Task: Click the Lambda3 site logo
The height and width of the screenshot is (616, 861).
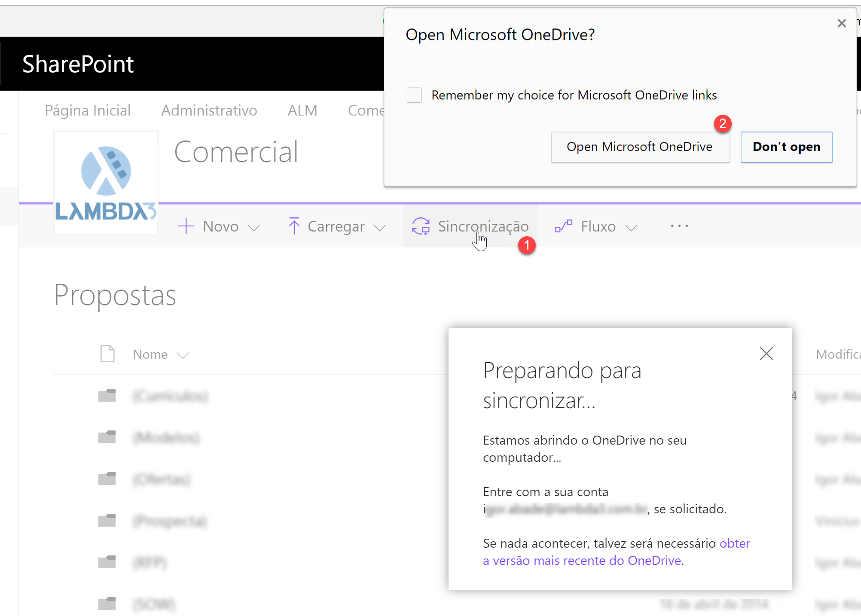Action: point(106,183)
